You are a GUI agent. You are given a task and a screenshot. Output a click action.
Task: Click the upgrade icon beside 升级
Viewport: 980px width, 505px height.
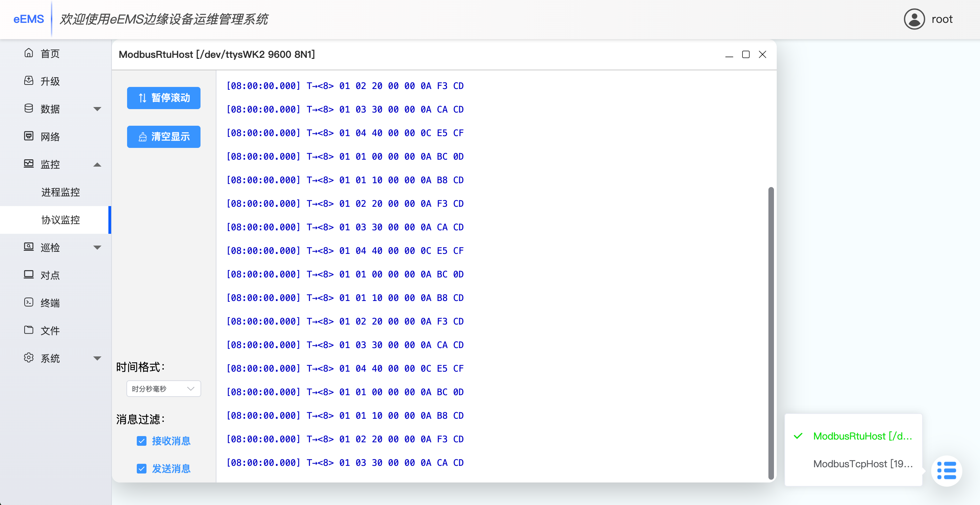tap(28, 81)
